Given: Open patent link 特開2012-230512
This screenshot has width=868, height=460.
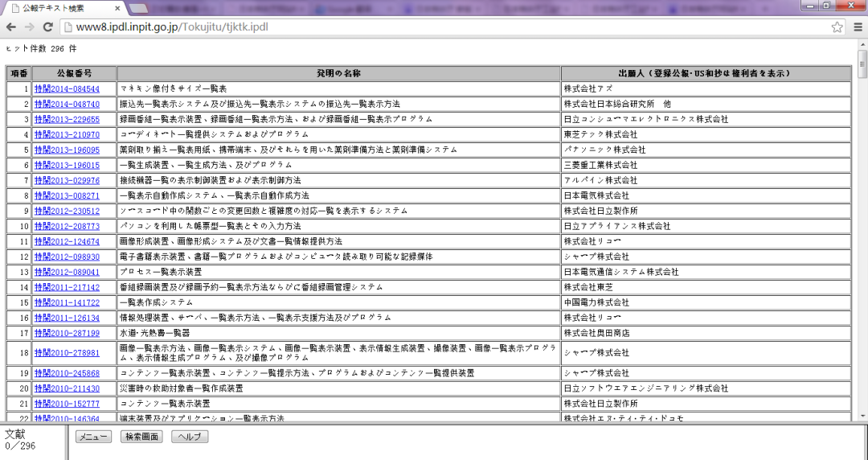Looking at the screenshot, I should (x=67, y=212).
